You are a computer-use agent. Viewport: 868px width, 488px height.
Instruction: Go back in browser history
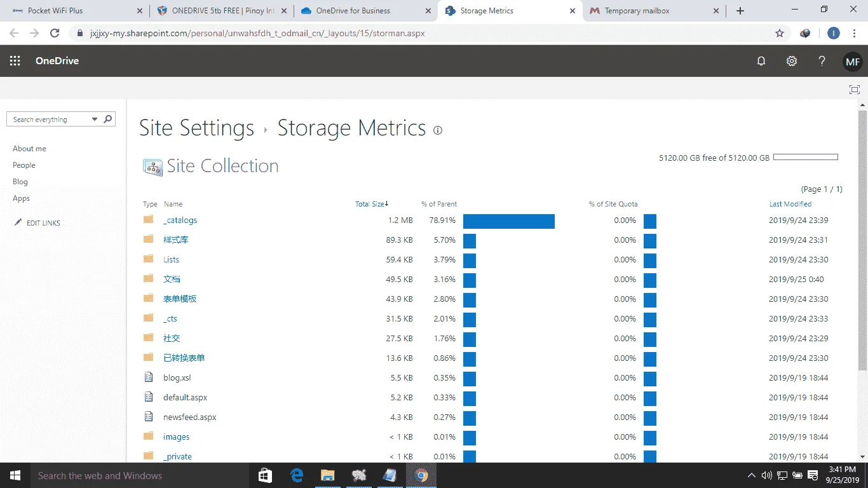coord(14,33)
